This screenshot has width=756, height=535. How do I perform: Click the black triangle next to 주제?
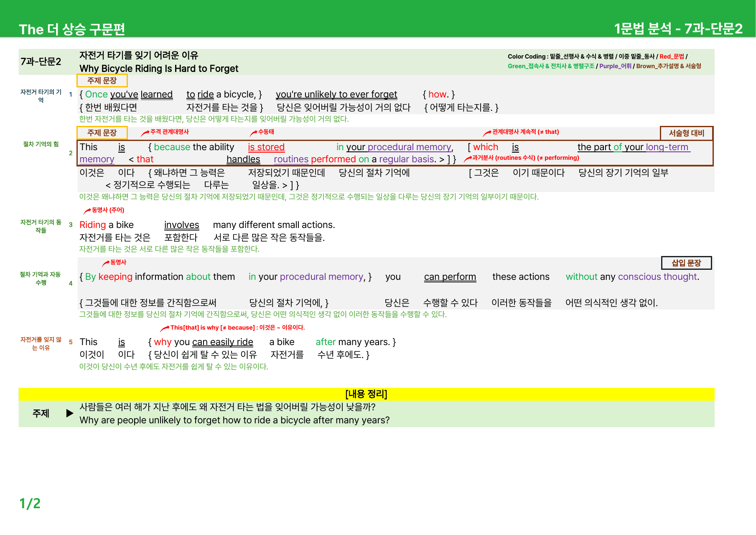click(x=70, y=413)
